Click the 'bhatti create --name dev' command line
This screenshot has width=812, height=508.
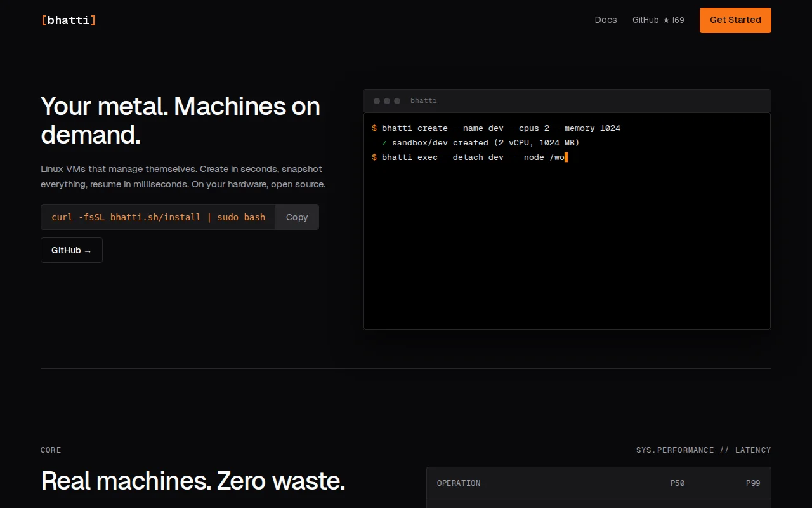[496, 128]
